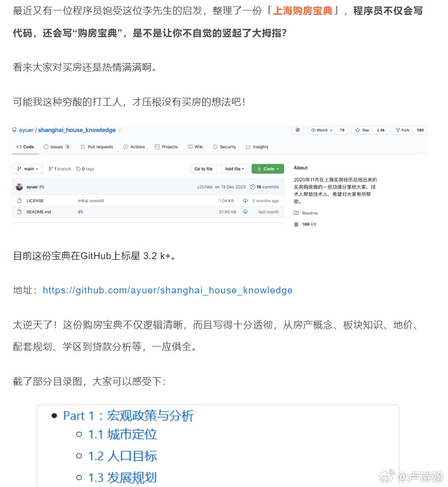Click the download icon in the README.md row

245,212
